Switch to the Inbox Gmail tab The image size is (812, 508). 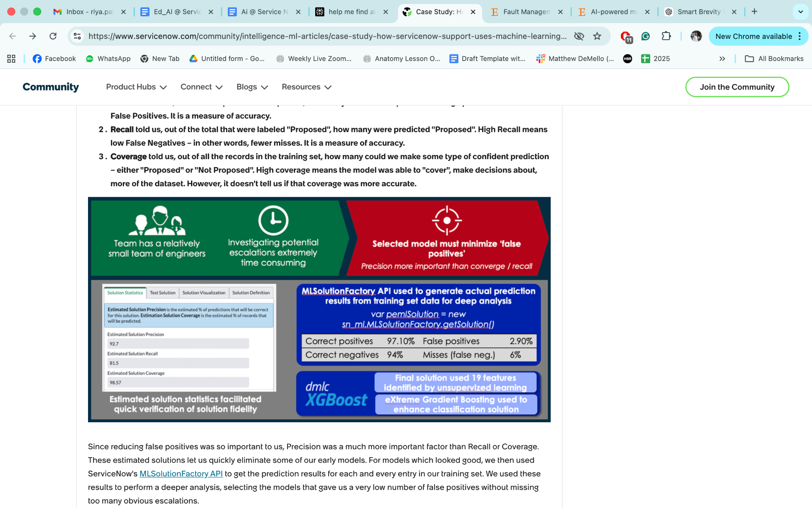89,12
